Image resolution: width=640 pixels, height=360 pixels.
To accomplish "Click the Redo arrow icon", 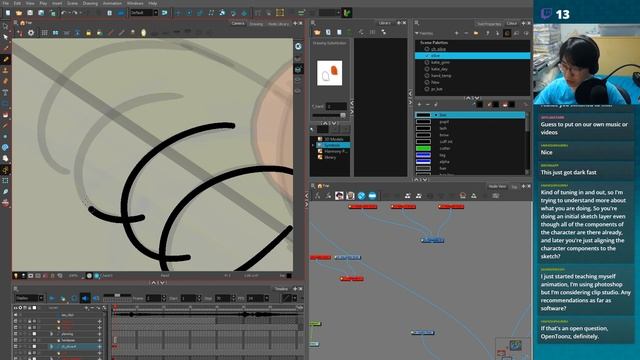I will (75, 13).
